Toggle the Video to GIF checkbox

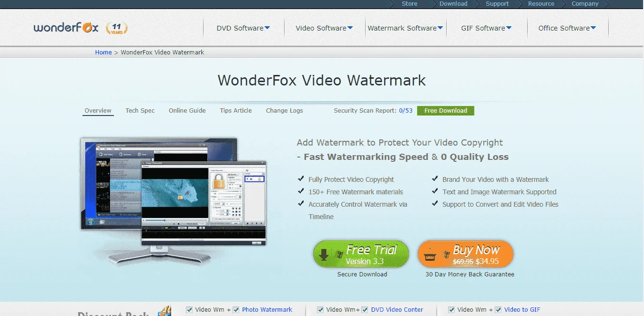click(498, 310)
